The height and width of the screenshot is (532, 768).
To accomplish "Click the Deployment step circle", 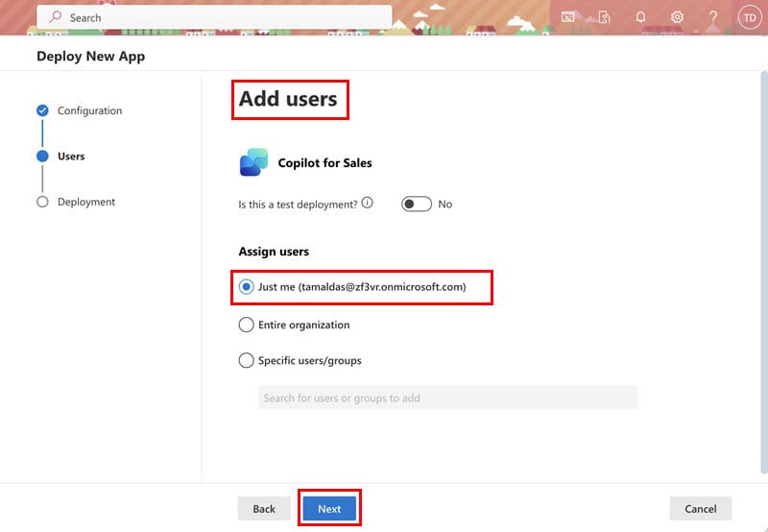I will (42, 202).
